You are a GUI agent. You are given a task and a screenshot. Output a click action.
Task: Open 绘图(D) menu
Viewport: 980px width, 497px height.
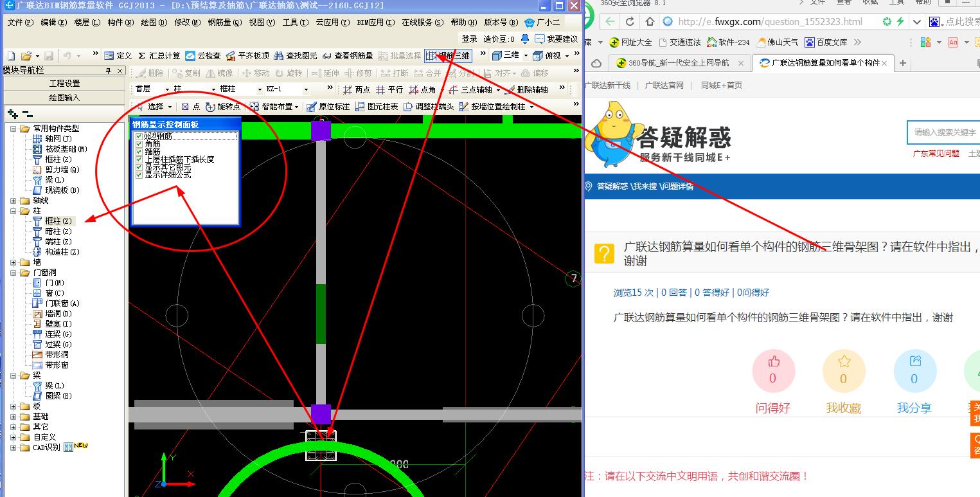pyautogui.click(x=154, y=23)
